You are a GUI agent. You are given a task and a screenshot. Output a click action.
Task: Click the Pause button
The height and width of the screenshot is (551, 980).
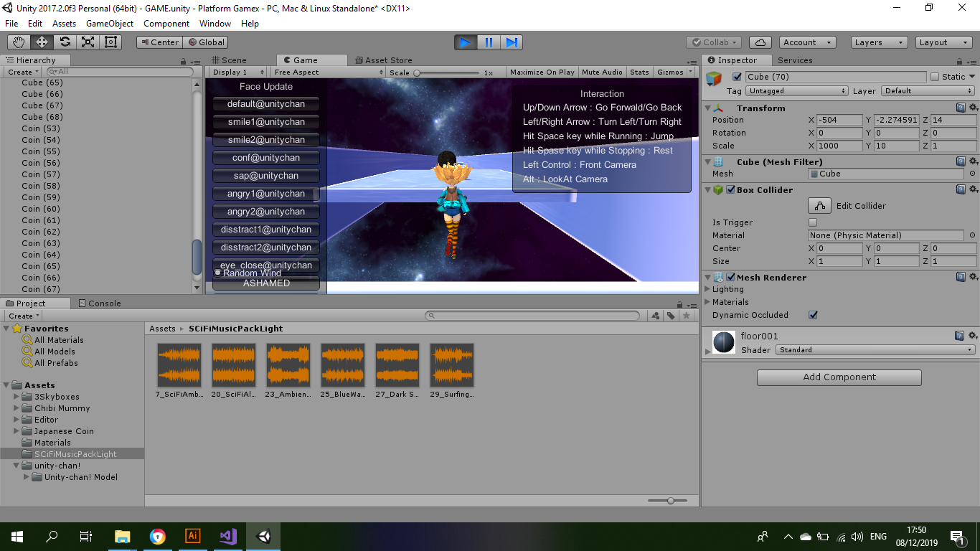coord(489,42)
